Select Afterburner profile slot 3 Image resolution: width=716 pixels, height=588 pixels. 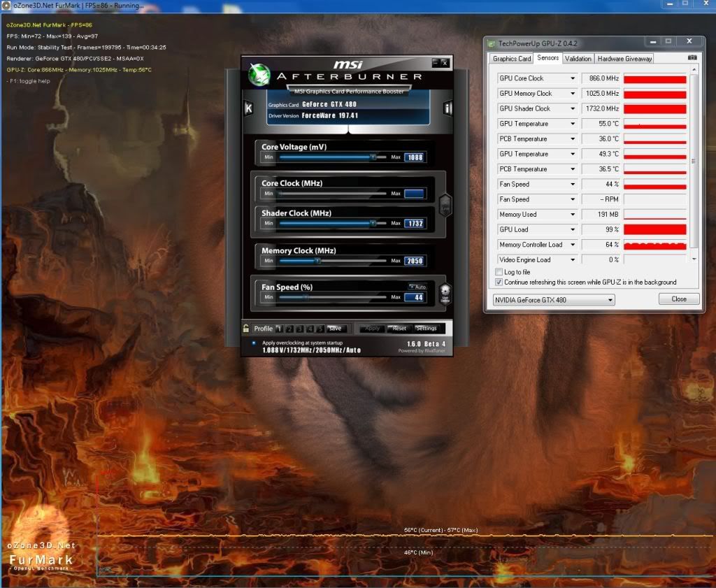[x=299, y=329]
